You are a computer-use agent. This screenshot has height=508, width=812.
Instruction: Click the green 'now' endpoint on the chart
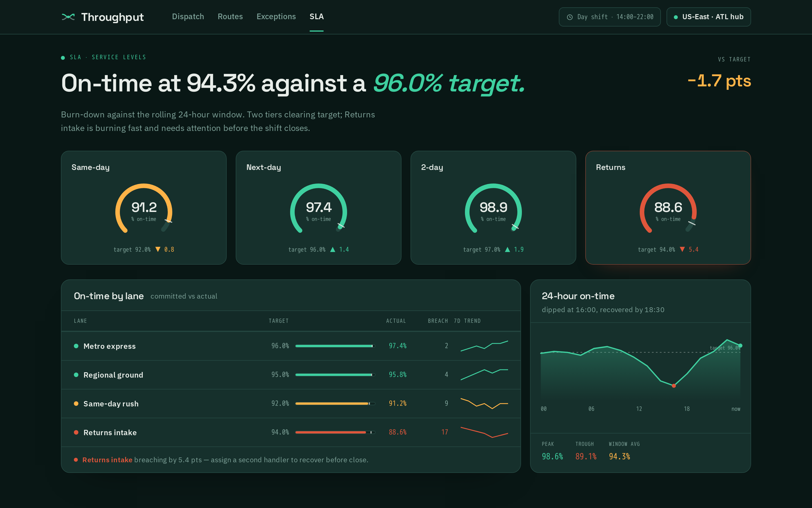[741, 345]
